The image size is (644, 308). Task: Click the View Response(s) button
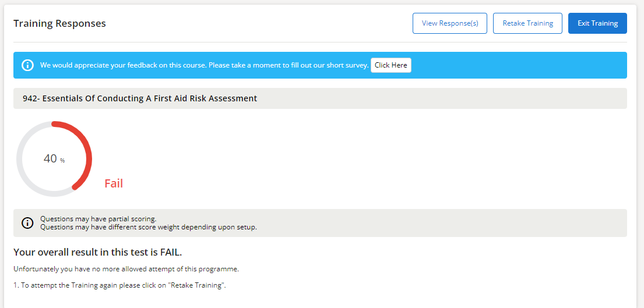click(x=449, y=23)
